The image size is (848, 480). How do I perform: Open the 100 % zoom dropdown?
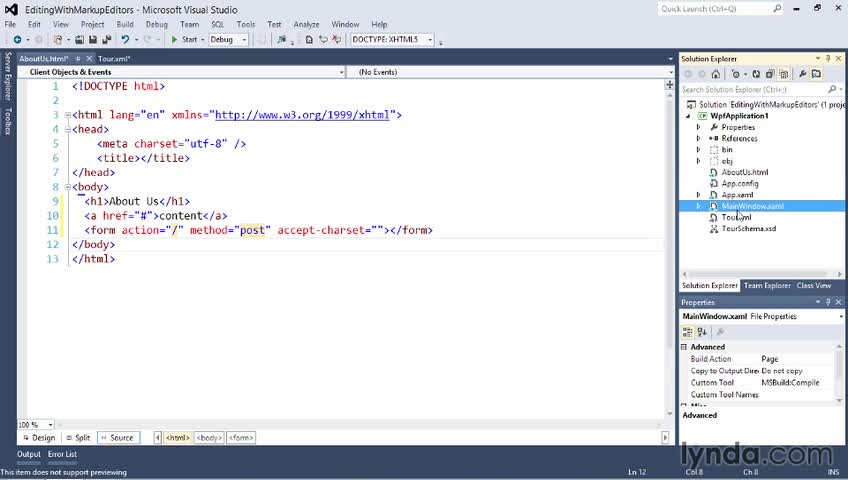coord(50,425)
